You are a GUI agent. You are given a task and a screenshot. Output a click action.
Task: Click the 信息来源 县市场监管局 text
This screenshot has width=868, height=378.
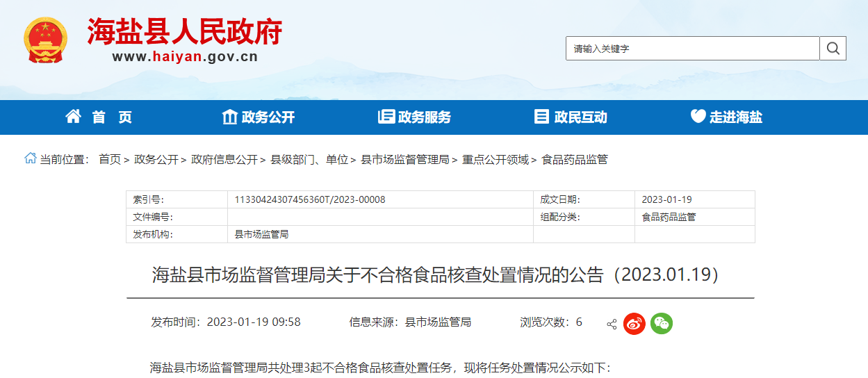(x=410, y=322)
